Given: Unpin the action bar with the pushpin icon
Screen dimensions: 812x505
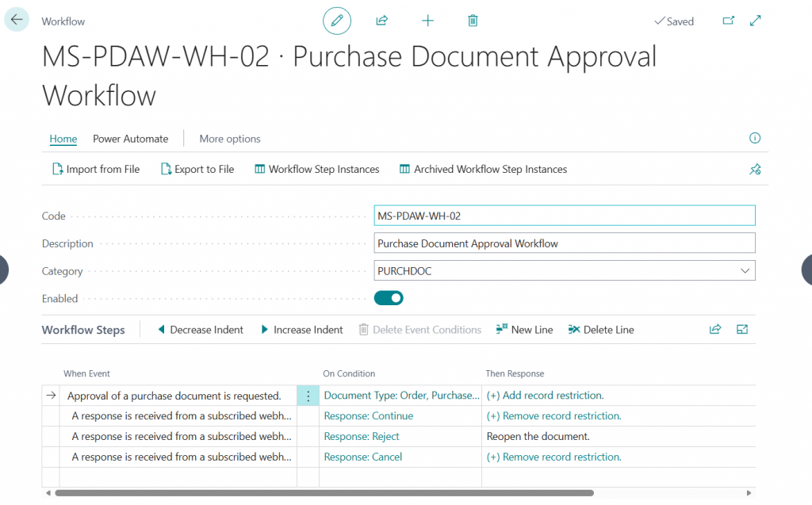Looking at the screenshot, I should point(755,169).
